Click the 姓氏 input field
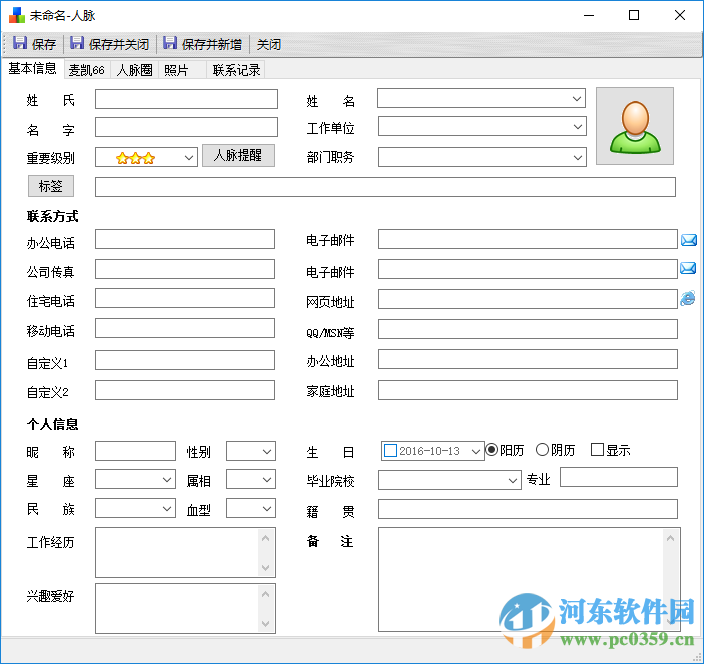Image resolution: width=704 pixels, height=664 pixels. 186,99
